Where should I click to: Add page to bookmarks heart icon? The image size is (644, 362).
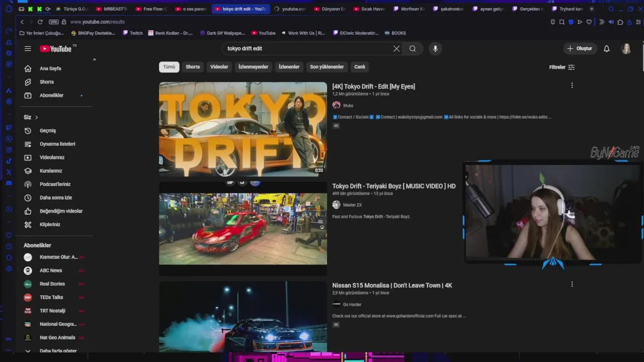tap(589, 22)
